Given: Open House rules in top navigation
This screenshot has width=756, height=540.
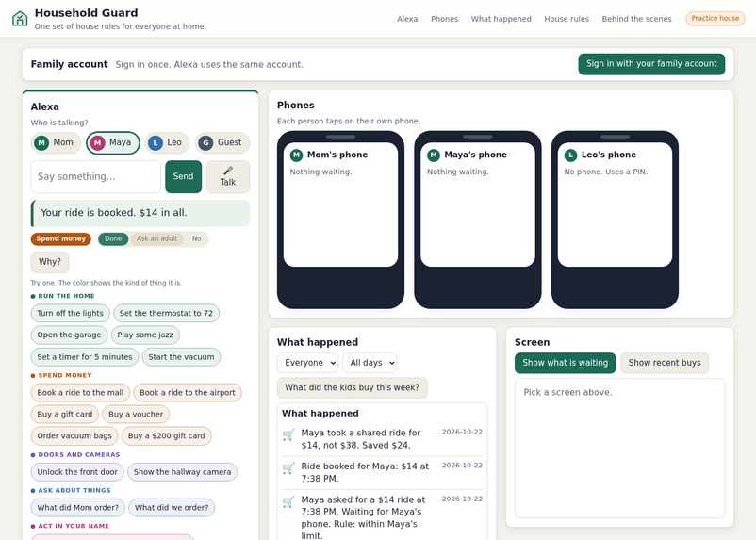Looking at the screenshot, I should pyautogui.click(x=567, y=19).
